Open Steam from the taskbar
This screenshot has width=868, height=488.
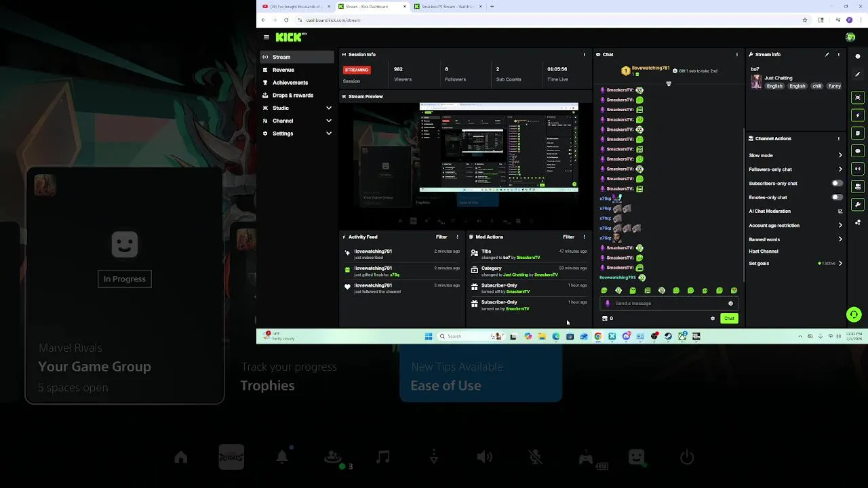tap(668, 336)
